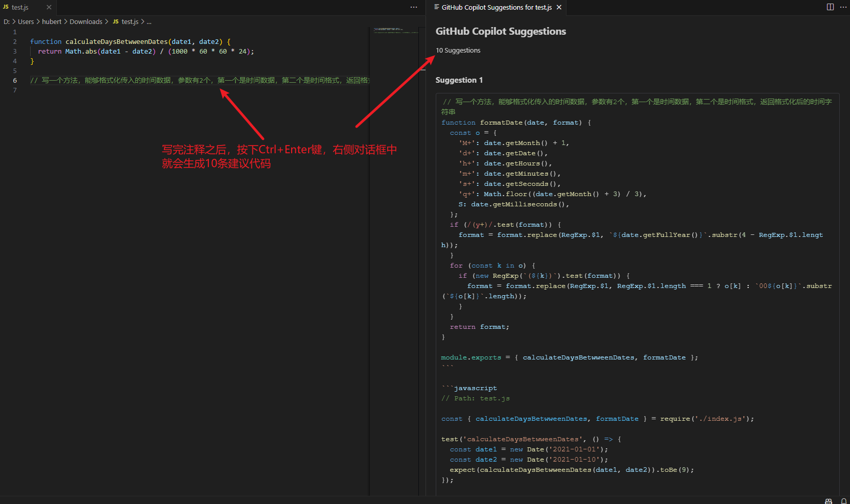Click line number 7 in the gutter
This screenshot has width=850, height=504.
15,90
